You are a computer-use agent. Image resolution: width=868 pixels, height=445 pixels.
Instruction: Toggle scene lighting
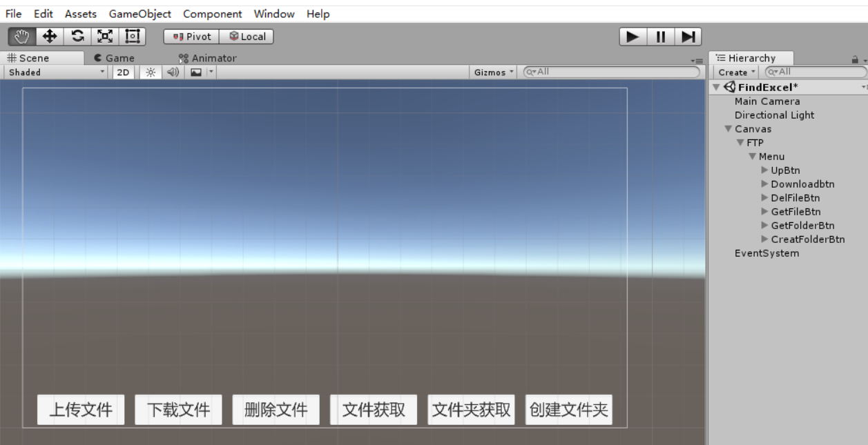click(149, 72)
